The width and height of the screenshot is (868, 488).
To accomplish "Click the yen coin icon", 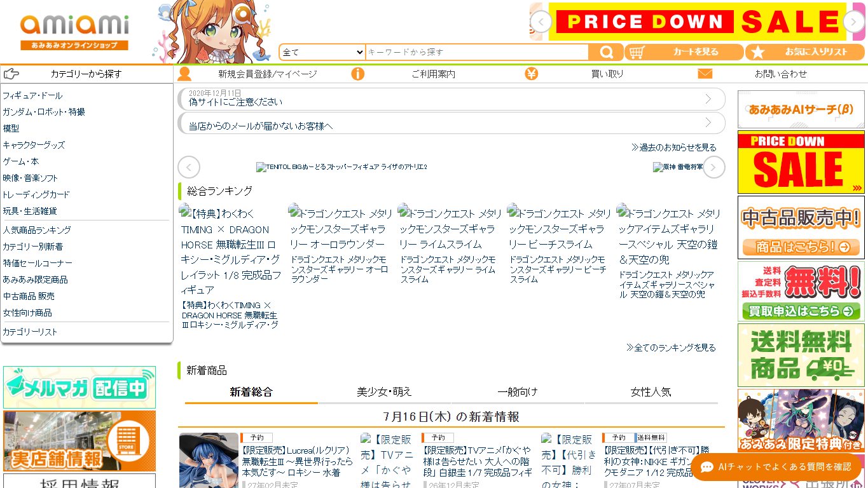I will click(x=532, y=74).
